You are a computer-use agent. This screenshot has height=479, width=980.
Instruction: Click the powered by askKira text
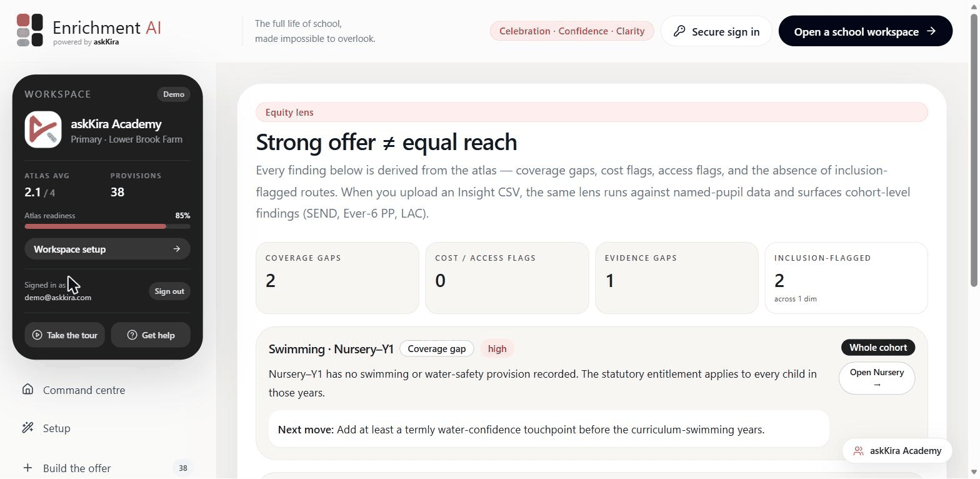[86, 42]
